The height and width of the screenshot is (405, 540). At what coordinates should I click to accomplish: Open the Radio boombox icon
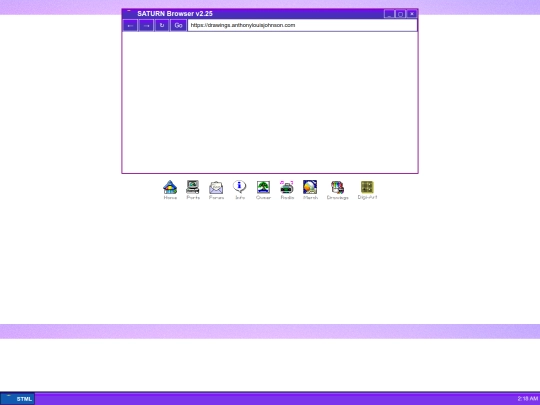coord(287,190)
